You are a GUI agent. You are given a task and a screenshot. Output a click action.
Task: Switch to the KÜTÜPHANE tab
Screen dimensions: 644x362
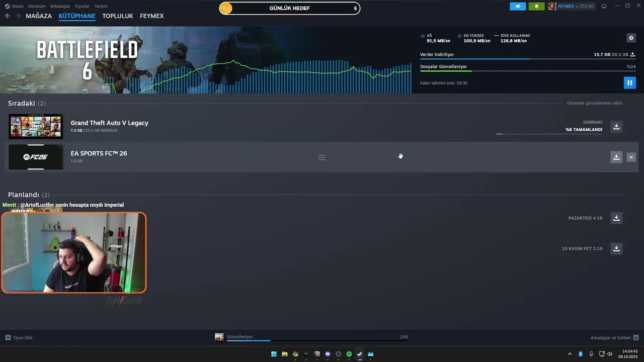[77, 16]
